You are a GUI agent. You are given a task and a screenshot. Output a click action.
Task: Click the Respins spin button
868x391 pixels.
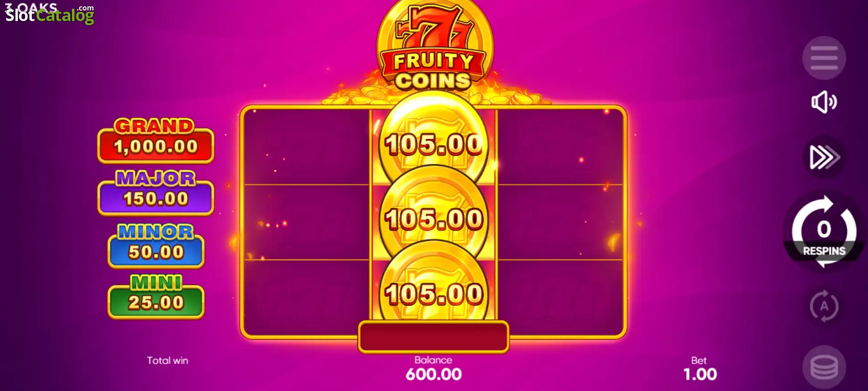click(824, 232)
